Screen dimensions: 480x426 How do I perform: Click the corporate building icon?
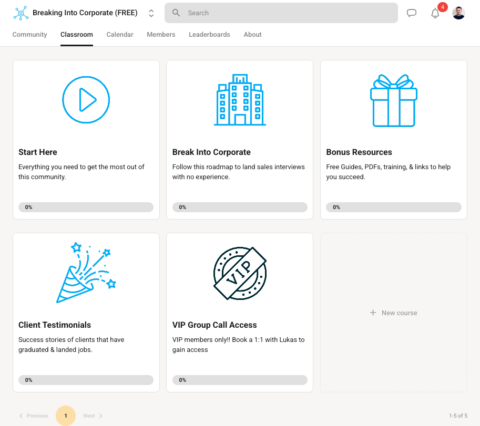tap(240, 100)
